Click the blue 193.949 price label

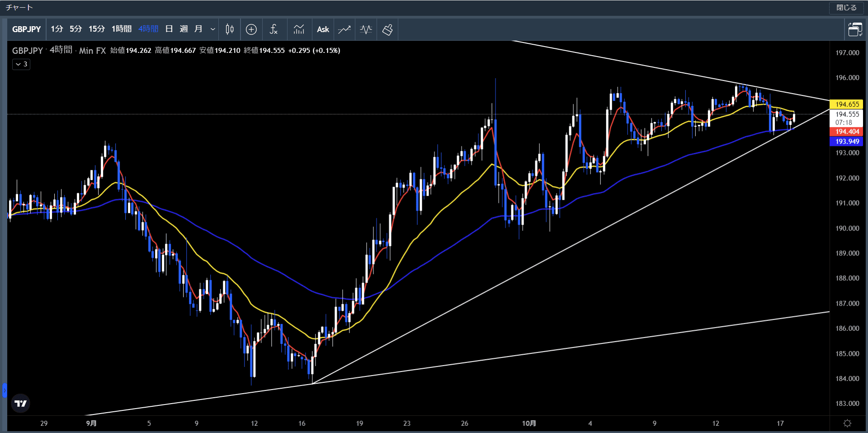[847, 141]
